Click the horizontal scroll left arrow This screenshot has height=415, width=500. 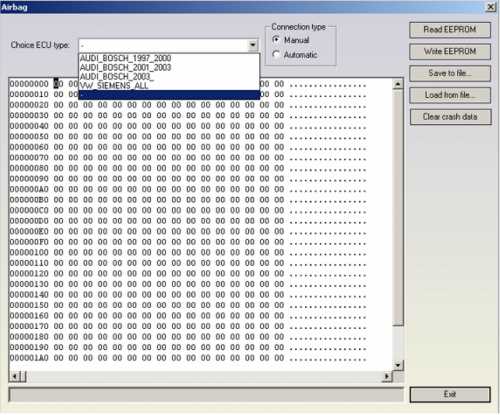[x=14, y=377]
